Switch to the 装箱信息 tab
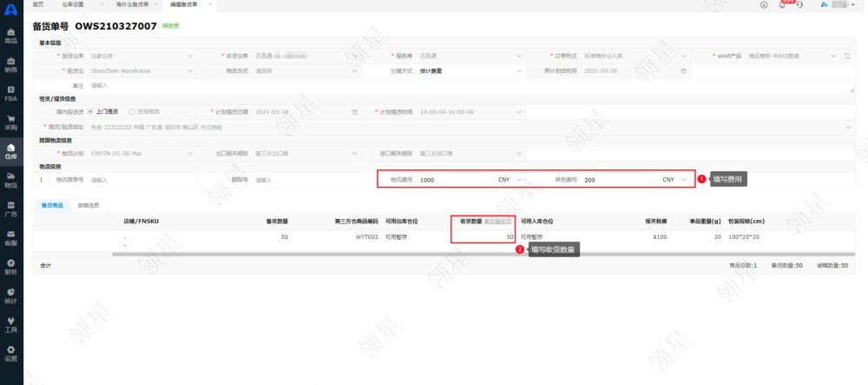 (x=89, y=206)
